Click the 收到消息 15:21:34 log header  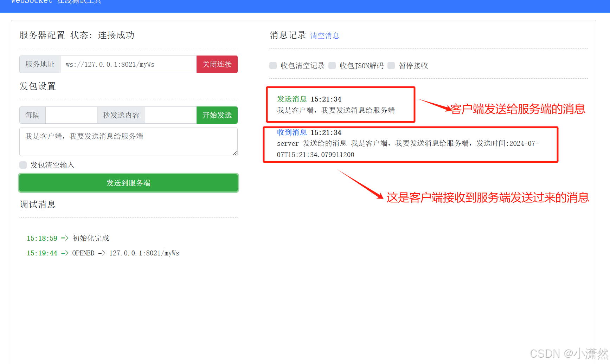click(x=309, y=132)
